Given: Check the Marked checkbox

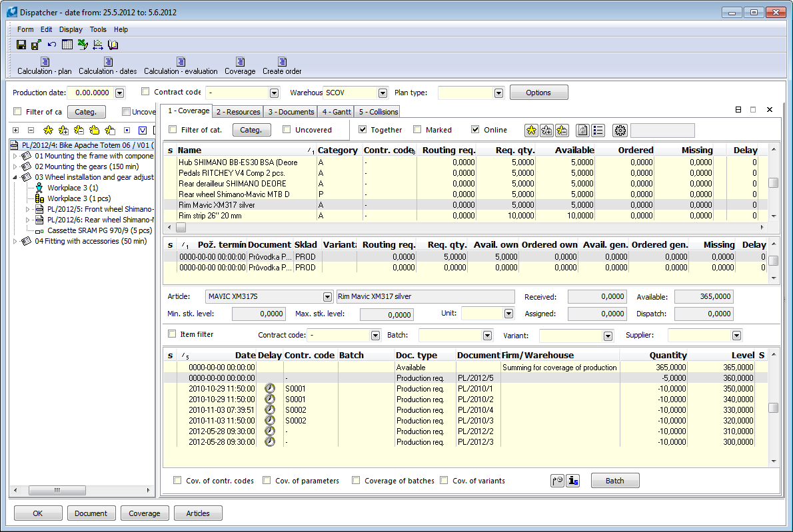Looking at the screenshot, I should [417, 129].
